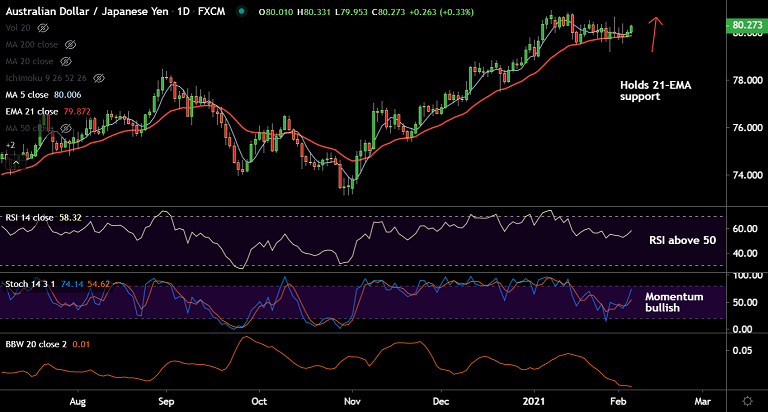Click the EMA 21 value 79.872

pyautogui.click(x=77, y=111)
